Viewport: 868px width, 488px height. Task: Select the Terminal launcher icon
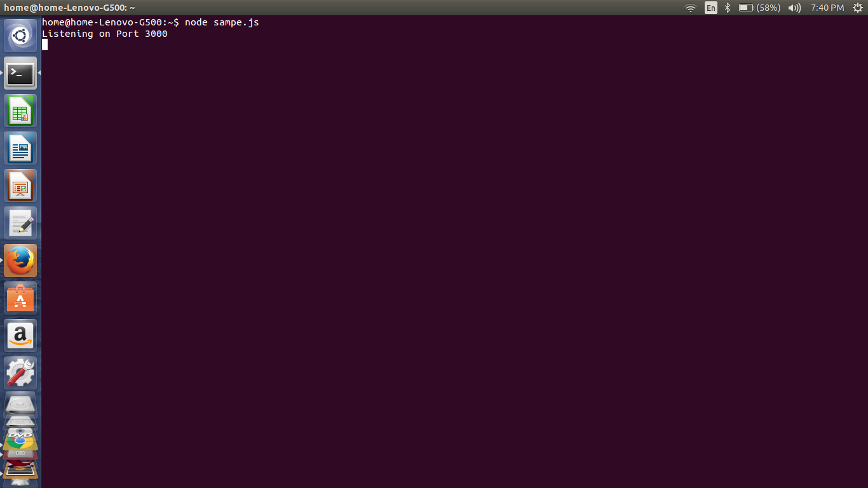click(x=20, y=74)
